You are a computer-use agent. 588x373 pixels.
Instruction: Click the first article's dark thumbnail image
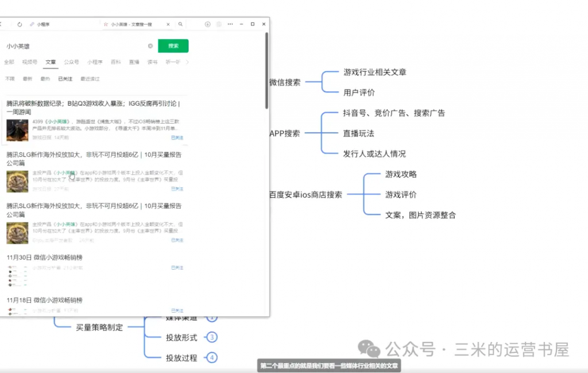click(x=17, y=129)
